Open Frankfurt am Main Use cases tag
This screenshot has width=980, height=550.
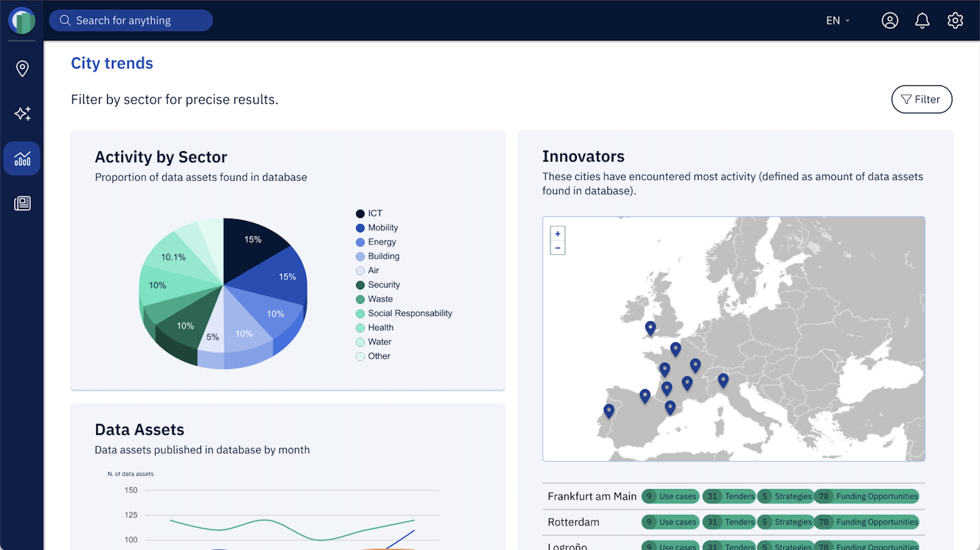point(670,496)
